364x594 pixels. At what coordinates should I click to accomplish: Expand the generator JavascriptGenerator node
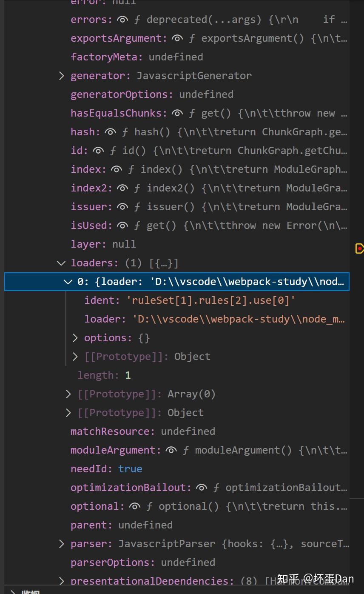61,76
